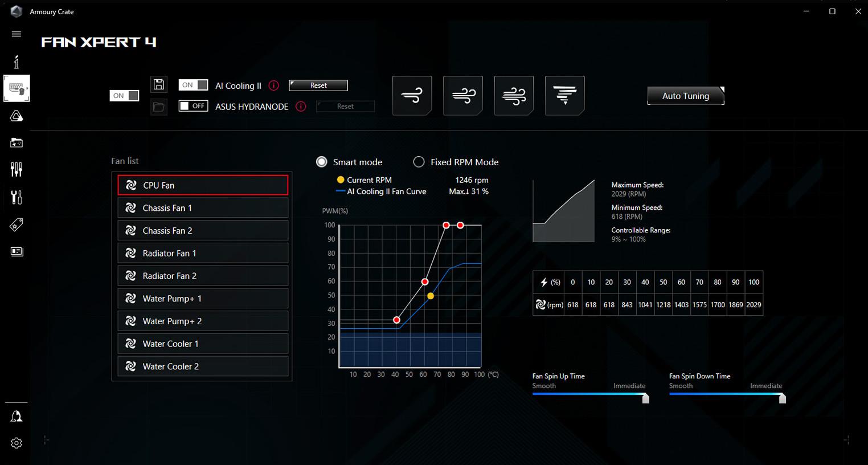Open the scenario profiles sliders icon in sidebar
The image size is (868, 465).
pos(17,169)
